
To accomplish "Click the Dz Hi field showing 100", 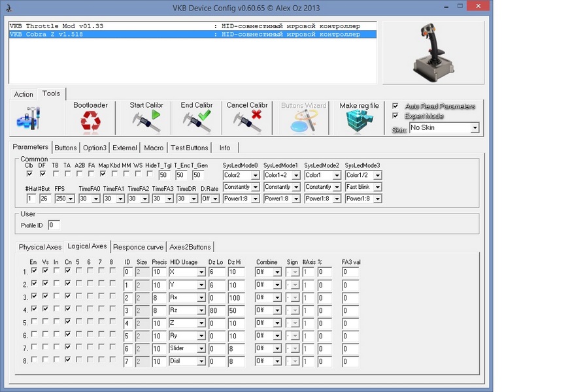I will click(x=236, y=298).
